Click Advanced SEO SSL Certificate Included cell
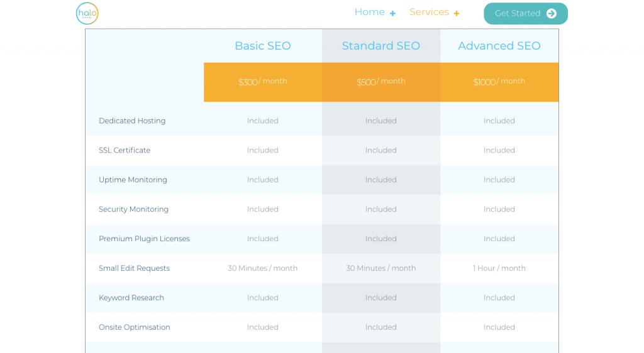644x353 pixels. coord(499,151)
